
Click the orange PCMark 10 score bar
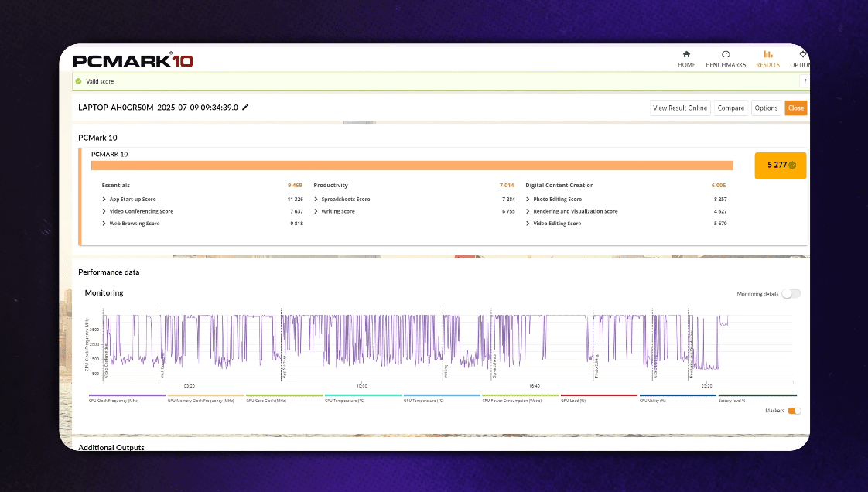[x=412, y=166]
